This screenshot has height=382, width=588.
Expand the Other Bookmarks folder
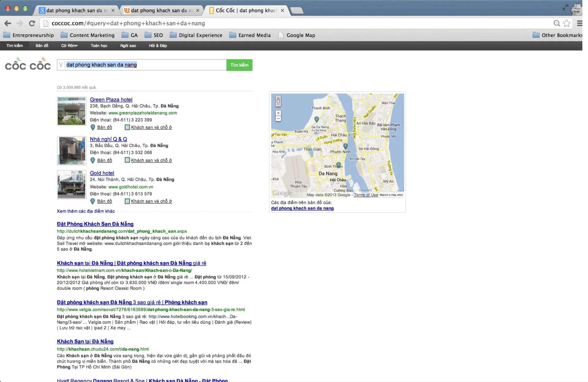pyautogui.click(x=557, y=35)
